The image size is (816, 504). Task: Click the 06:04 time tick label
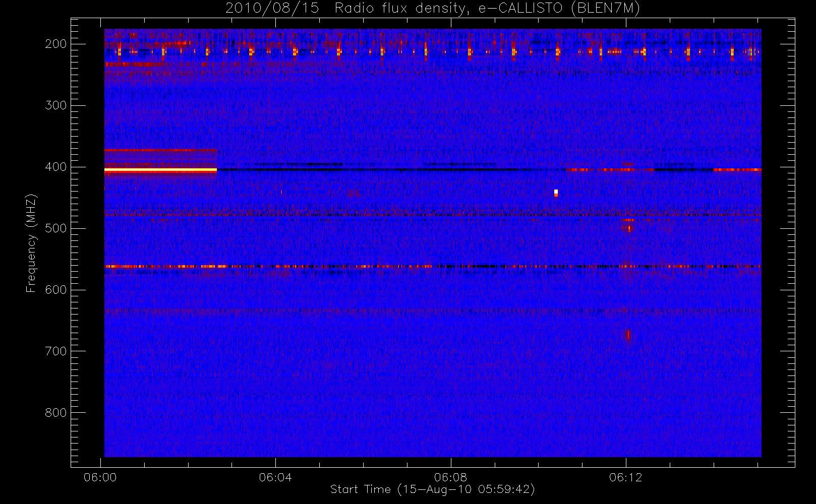[x=275, y=477]
